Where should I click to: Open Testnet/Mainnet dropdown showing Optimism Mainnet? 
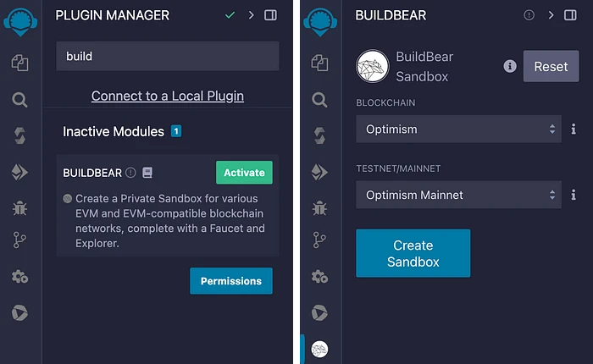458,195
